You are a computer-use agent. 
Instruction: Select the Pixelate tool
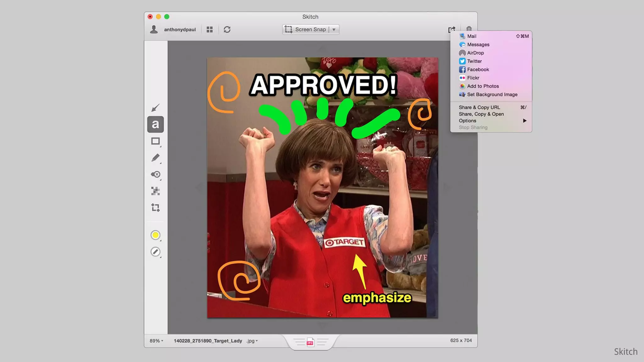point(155,191)
